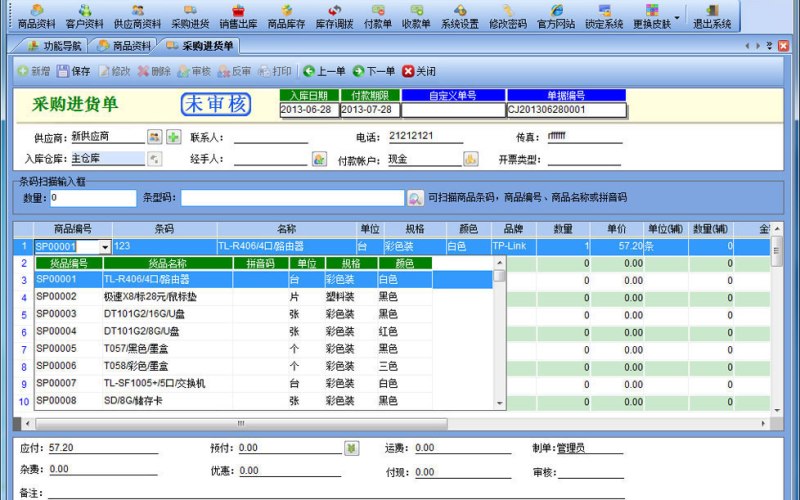800x500 pixels.
Task: Click the 审核 approve button
Action: click(194, 71)
